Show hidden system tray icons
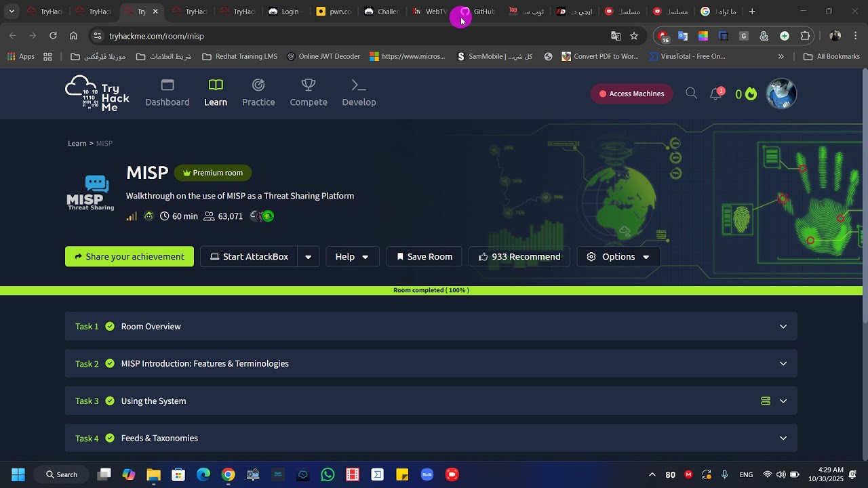Viewport: 868px width, 488px height. click(x=652, y=474)
